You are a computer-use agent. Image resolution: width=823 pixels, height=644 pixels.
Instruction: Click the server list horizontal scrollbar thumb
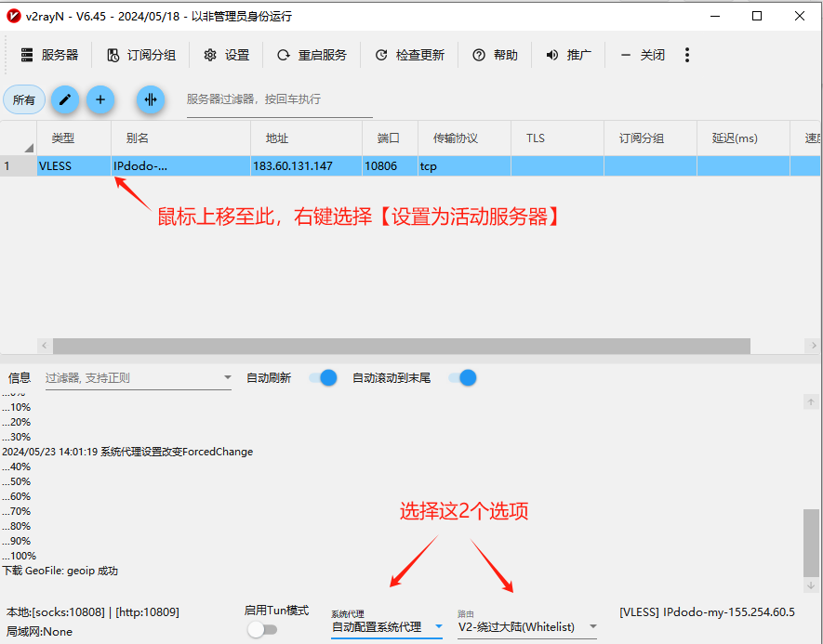(402, 346)
